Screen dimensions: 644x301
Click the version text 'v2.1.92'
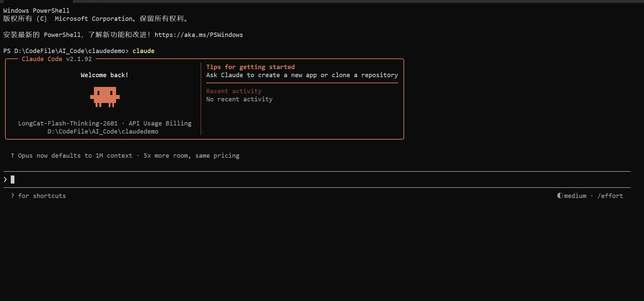click(79, 59)
